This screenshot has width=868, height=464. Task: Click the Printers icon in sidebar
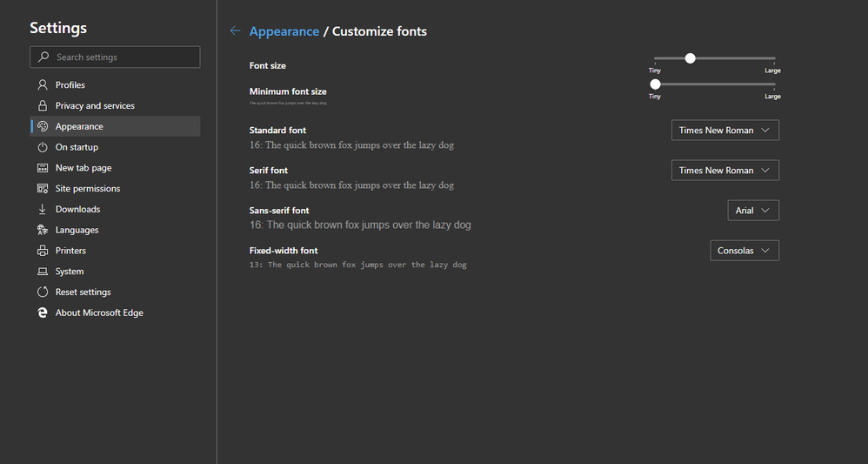click(x=42, y=251)
